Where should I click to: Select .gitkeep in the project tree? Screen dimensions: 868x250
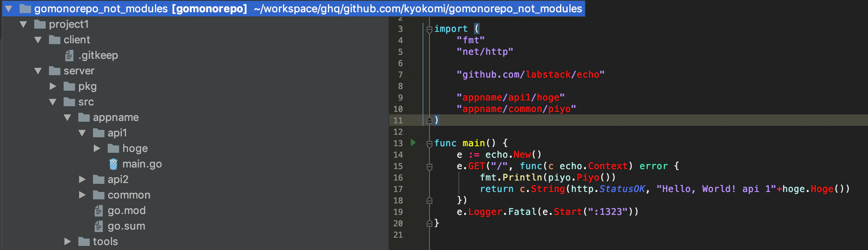click(98, 55)
